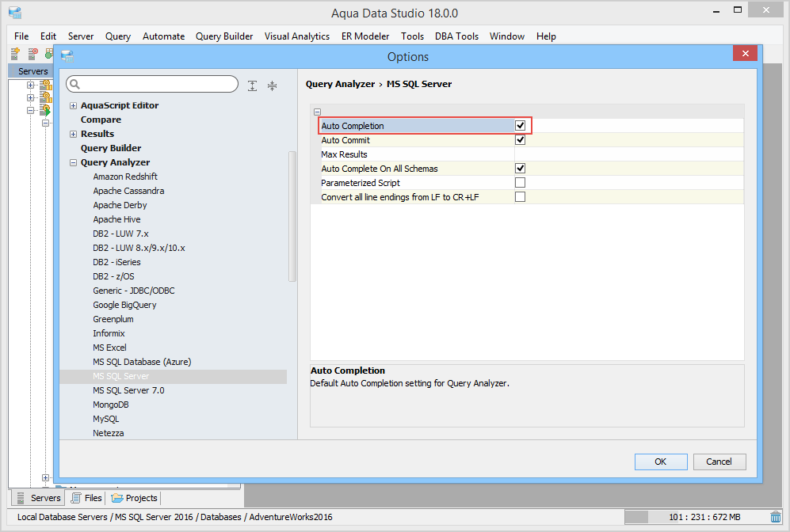Uncheck Auto Complete On All Schemas checkbox
Image resolution: width=790 pixels, height=532 pixels.
520,168
